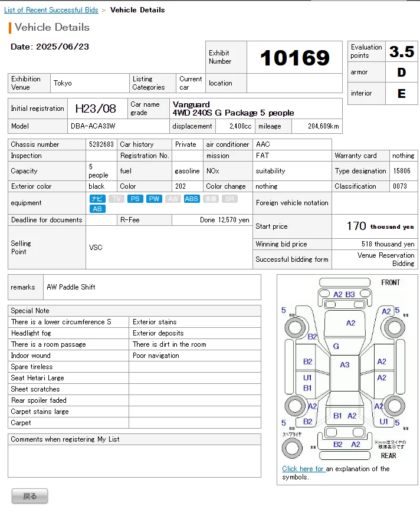This screenshot has width=420, height=513.
Task: Open the 'Click here for' symbols explanation link
Action: tap(303, 469)
